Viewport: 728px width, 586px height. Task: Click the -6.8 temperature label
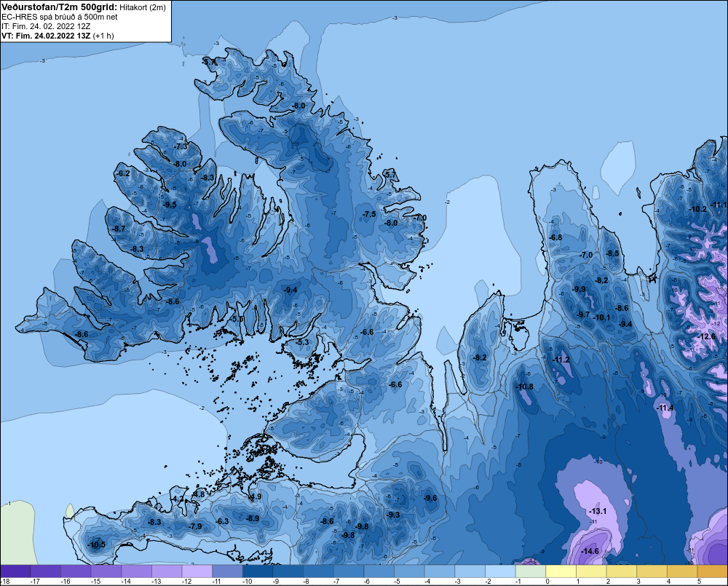click(x=555, y=237)
